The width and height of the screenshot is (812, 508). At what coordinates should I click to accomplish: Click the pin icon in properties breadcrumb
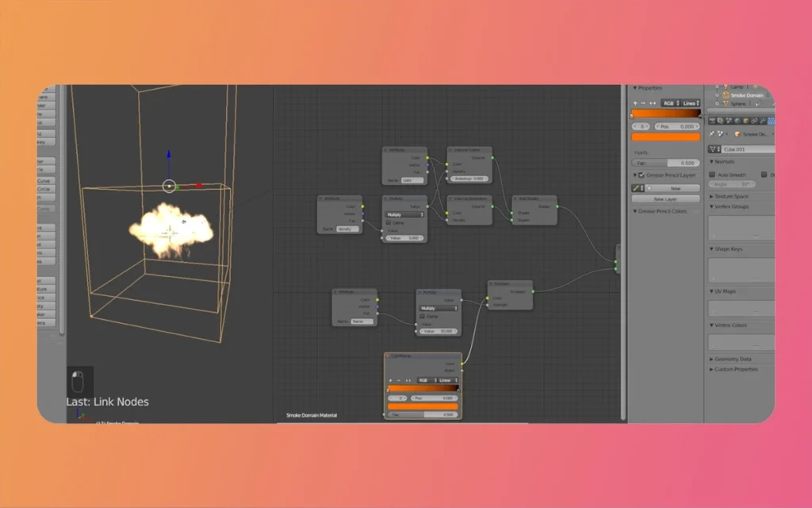point(712,133)
